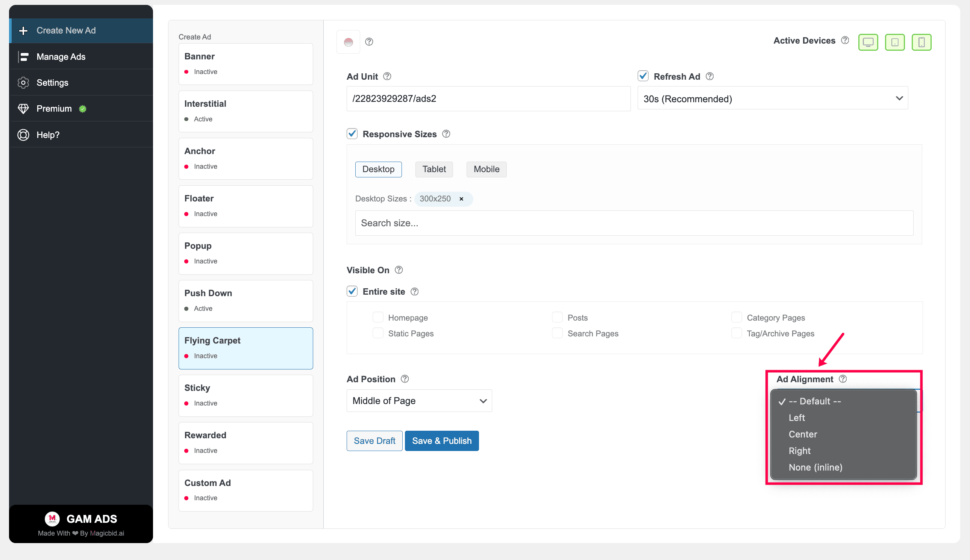Click the round red status toggle button
Image resolution: width=970 pixels, height=560 pixels.
coord(348,42)
